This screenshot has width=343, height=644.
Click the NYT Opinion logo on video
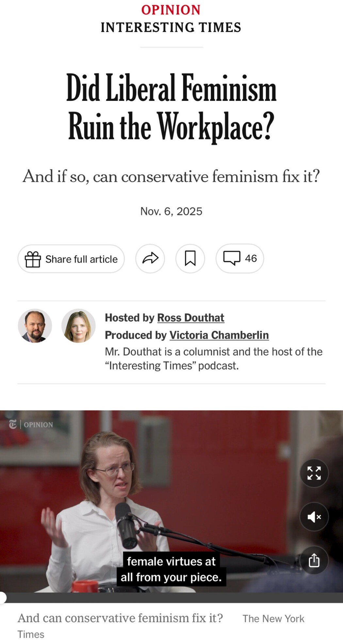click(x=31, y=424)
